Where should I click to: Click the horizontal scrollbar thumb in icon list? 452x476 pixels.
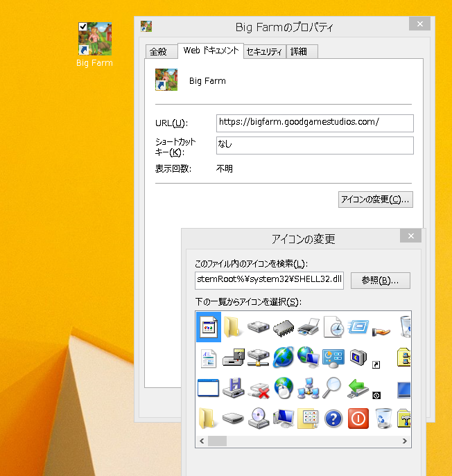[x=217, y=441]
